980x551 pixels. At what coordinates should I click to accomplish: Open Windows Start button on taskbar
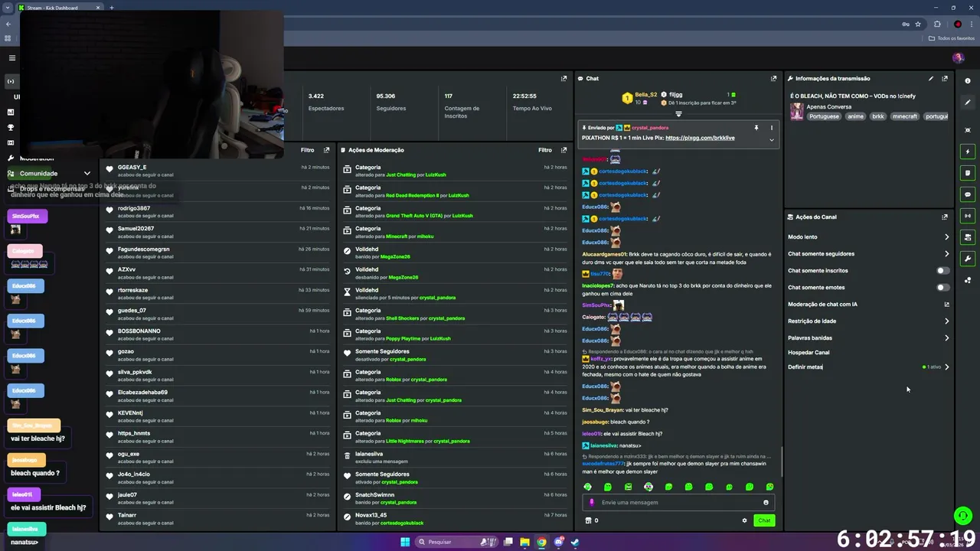pos(405,542)
